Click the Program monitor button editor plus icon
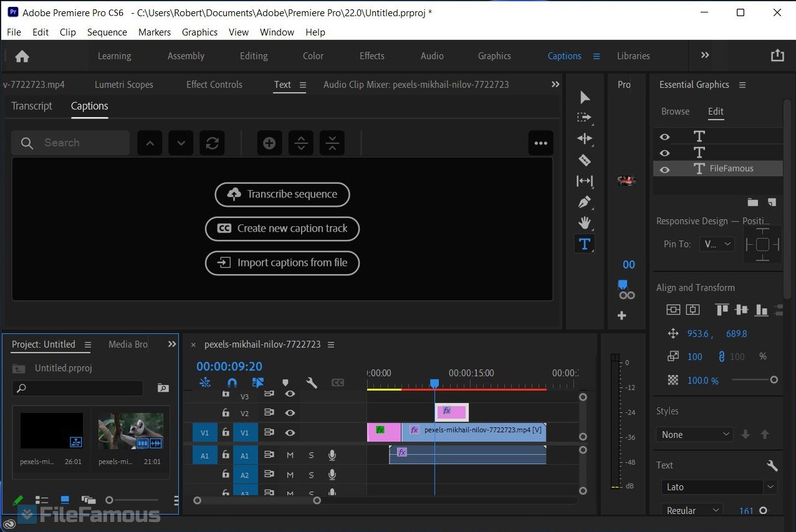Viewport: 796px width, 532px height. [621, 316]
